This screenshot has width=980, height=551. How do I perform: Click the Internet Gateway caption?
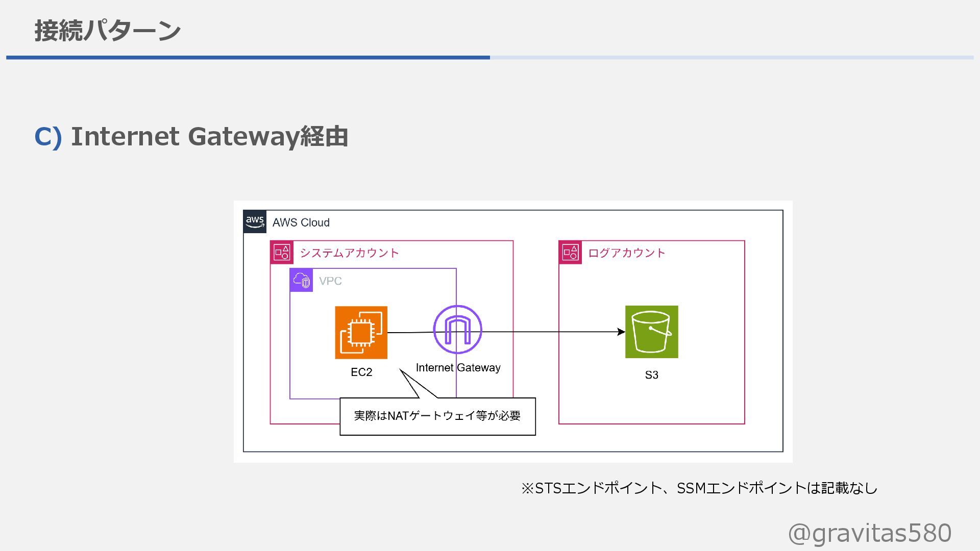[458, 367]
